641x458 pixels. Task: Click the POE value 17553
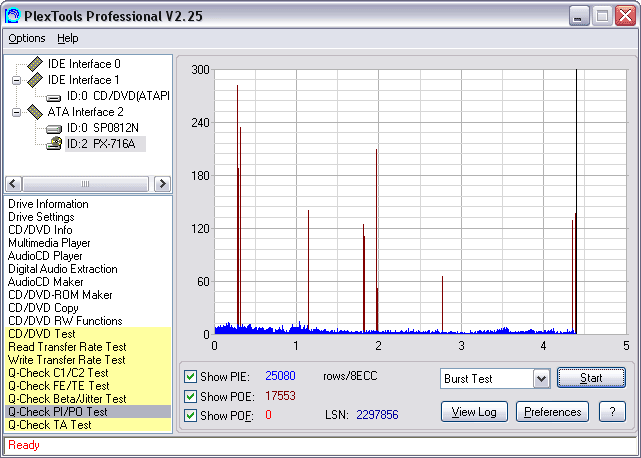(280, 396)
